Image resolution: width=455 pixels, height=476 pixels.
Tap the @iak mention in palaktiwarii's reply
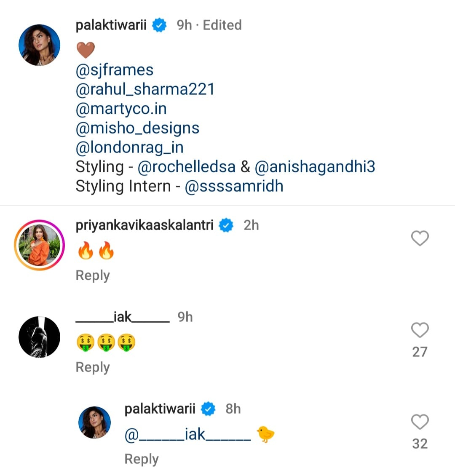click(187, 435)
